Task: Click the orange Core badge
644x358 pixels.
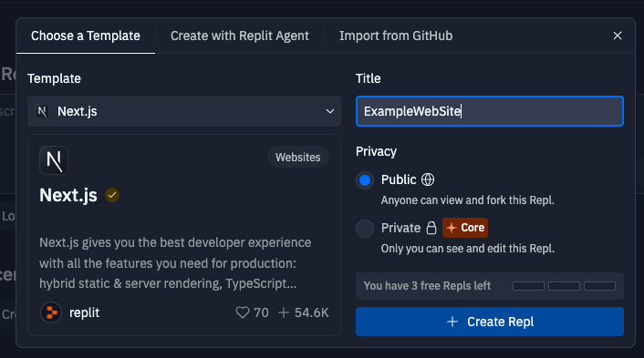Action: (465, 228)
